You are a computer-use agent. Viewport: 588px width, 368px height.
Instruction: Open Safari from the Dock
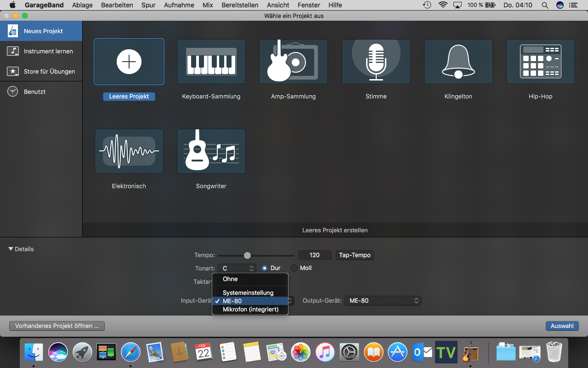pyautogui.click(x=130, y=352)
